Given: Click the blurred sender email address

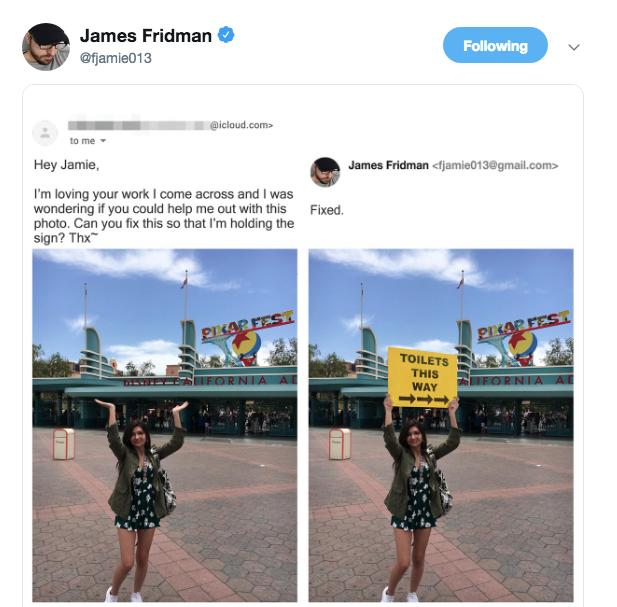Looking at the screenshot, I should (170, 125).
